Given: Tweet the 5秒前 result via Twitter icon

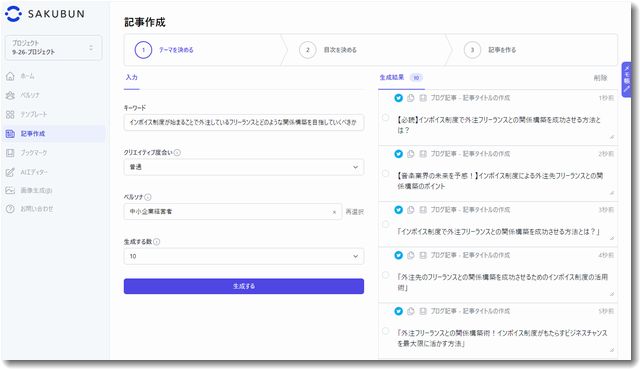Looking at the screenshot, I should pyautogui.click(x=398, y=311).
